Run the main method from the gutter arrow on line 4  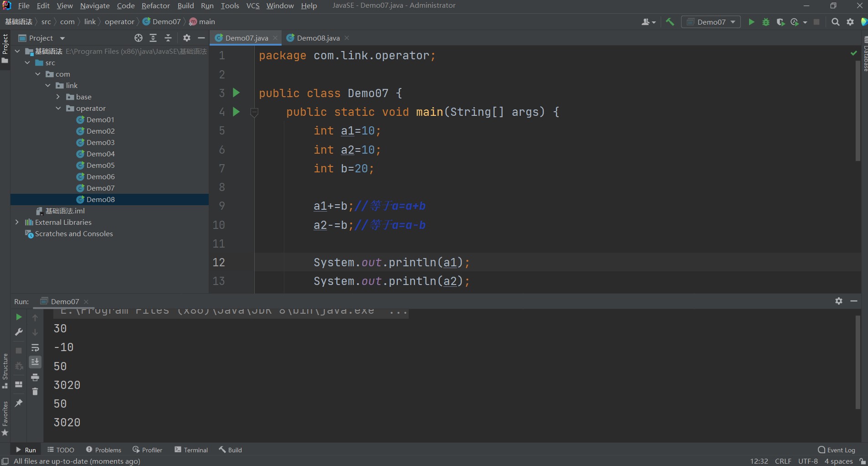[x=236, y=112]
